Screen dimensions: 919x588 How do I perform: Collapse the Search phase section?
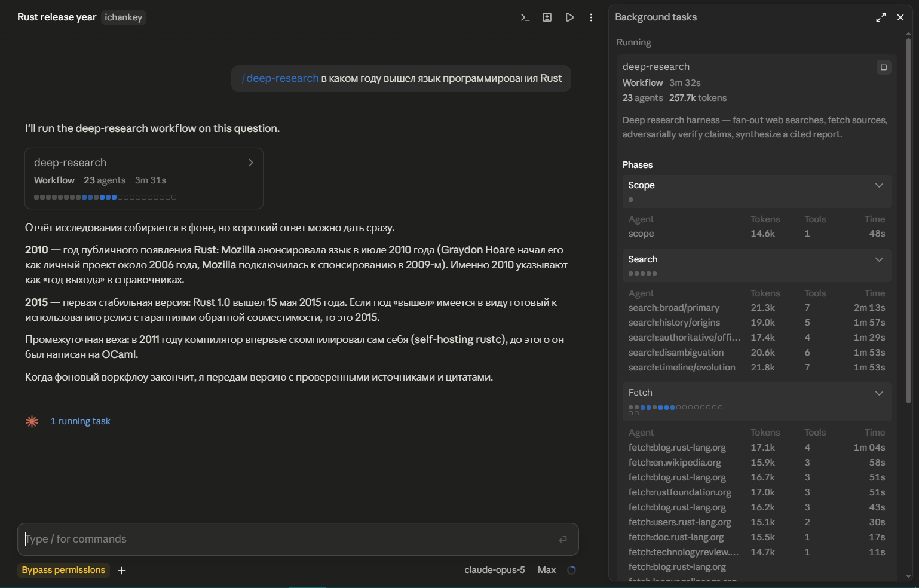pos(879,259)
